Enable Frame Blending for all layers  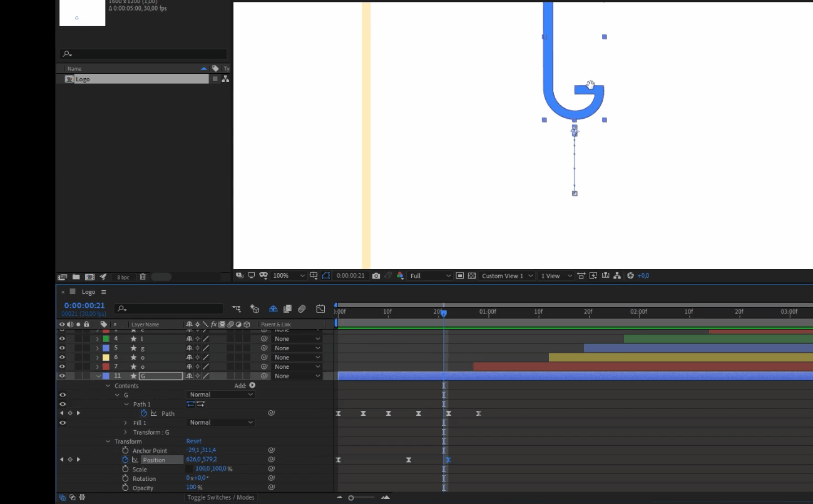287,309
